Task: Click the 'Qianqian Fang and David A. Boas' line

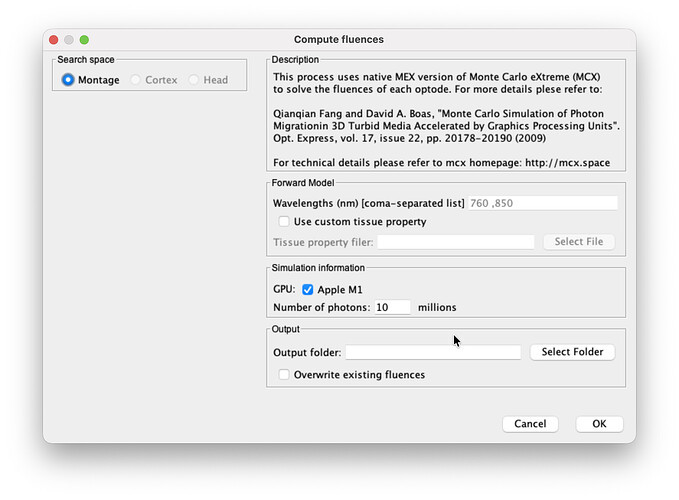Action: click(438, 114)
